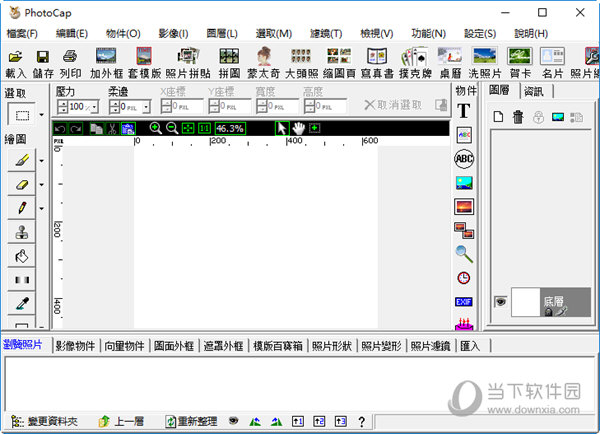Screen dimensions: 600x434
Task: Toggle the layer lock icon in layers panel
Action: pos(538,117)
